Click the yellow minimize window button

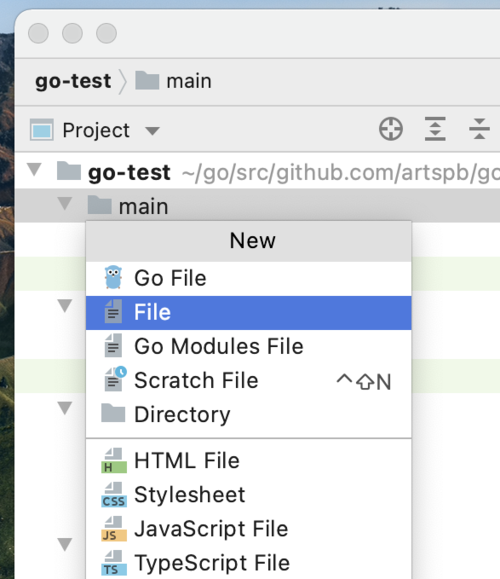tap(72, 33)
